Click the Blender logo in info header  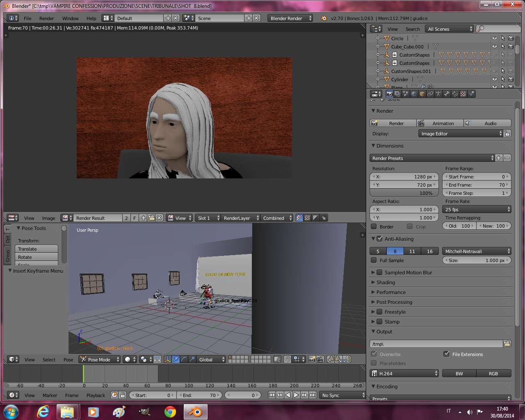pyautogui.click(x=323, y=18)
